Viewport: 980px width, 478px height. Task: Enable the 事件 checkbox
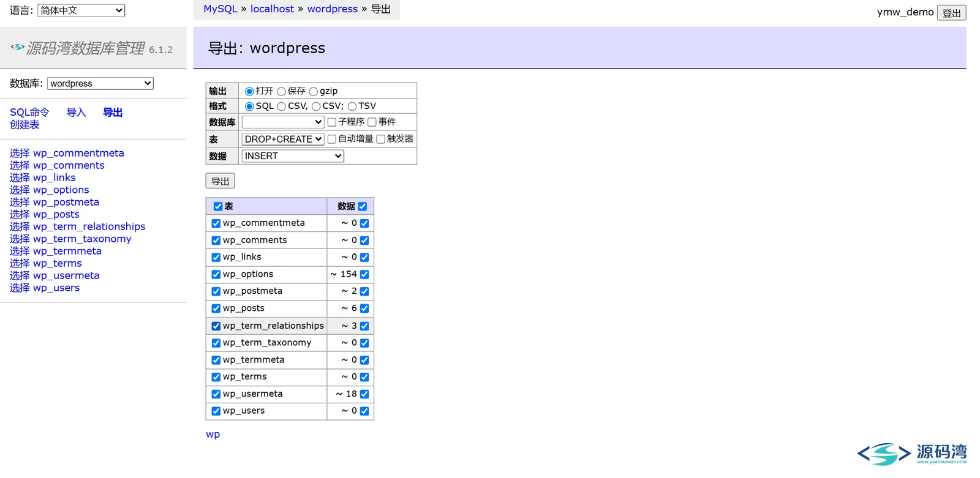tap(372, 122)
